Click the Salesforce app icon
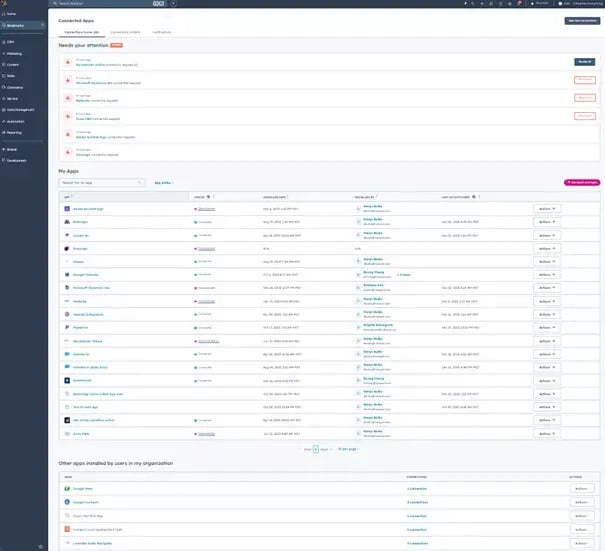This screenshot has width=605, height=551. [67, 354]
